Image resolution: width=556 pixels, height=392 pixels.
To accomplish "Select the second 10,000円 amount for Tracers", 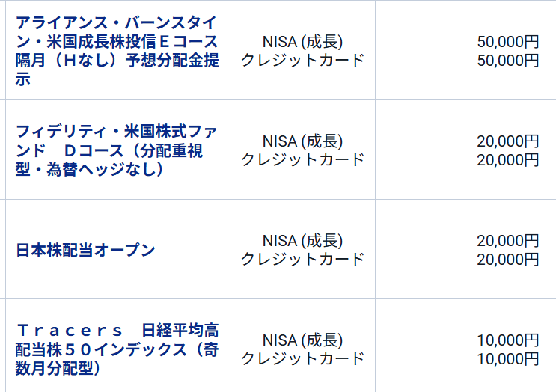I will coord(507,358).
